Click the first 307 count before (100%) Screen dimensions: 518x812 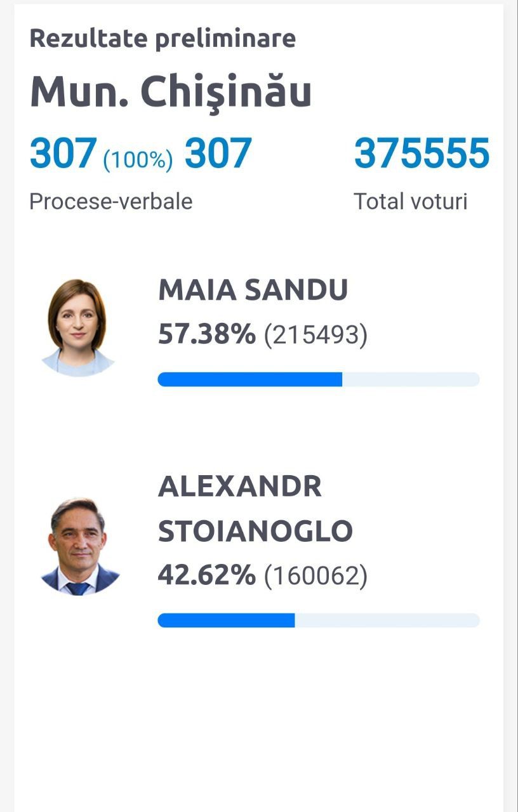tap(63, 154)
